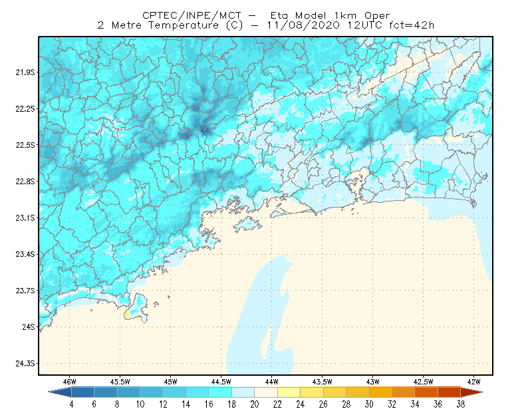Click the latitude label 23.7S
Viewport: 532px width, 411px height.
click(x=25, y=291)
